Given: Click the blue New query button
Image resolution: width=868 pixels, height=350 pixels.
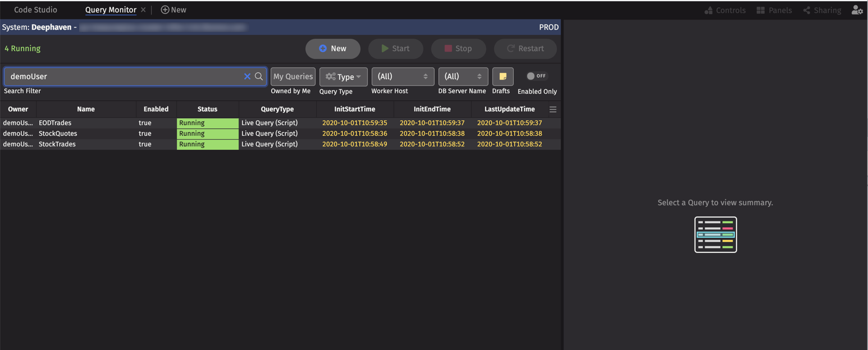Looking at the screenshot, I should coord(333,49).
